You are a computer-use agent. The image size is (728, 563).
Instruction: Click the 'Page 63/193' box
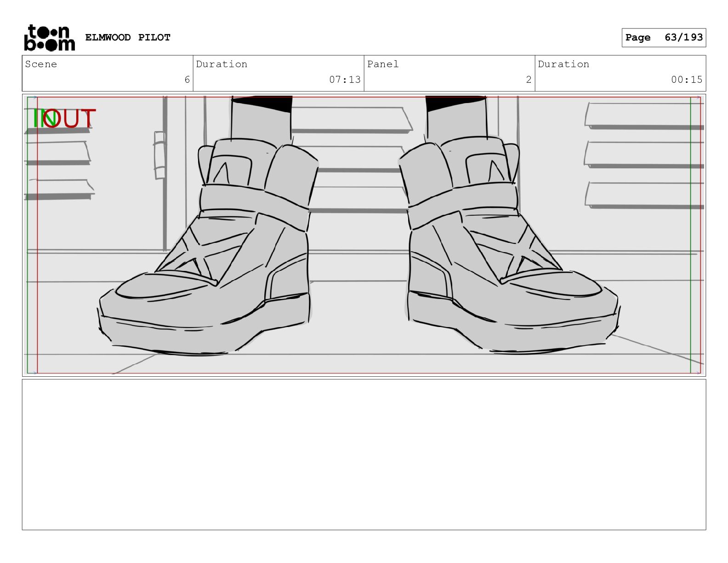[664, 38]
